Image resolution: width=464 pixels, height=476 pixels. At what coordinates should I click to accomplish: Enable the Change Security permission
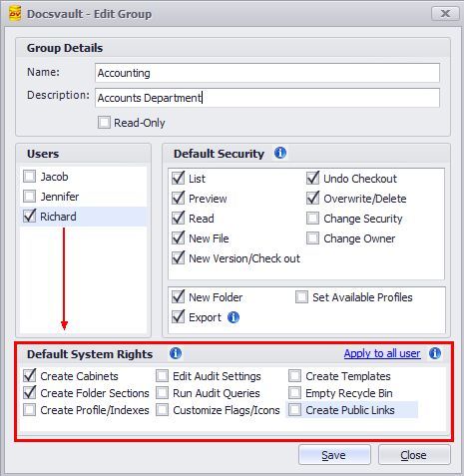(x=312, y=219)
